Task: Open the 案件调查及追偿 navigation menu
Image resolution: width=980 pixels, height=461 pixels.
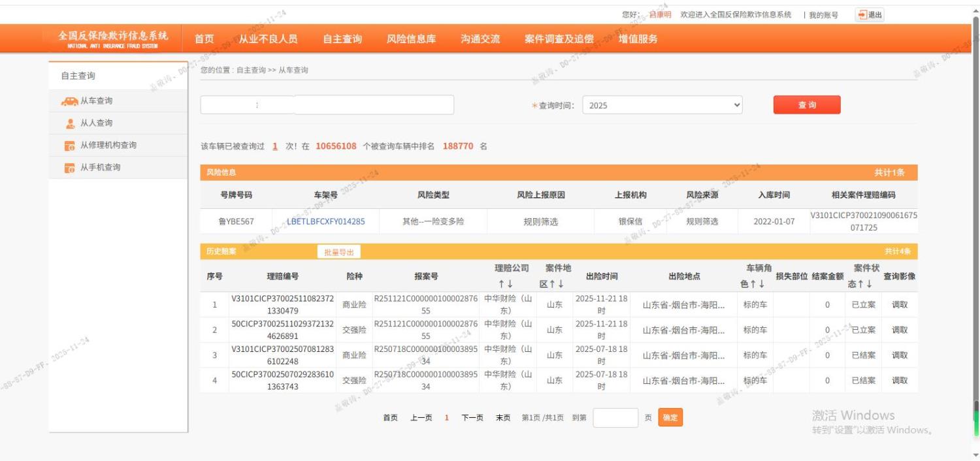Action: pos(559,39)
